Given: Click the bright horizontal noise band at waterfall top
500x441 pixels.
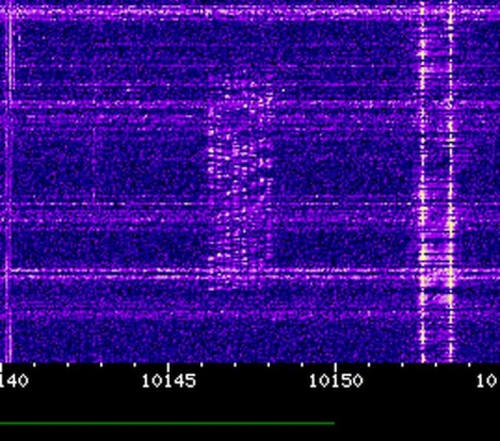Looking at the screenshot, I should tap(250, 13).
